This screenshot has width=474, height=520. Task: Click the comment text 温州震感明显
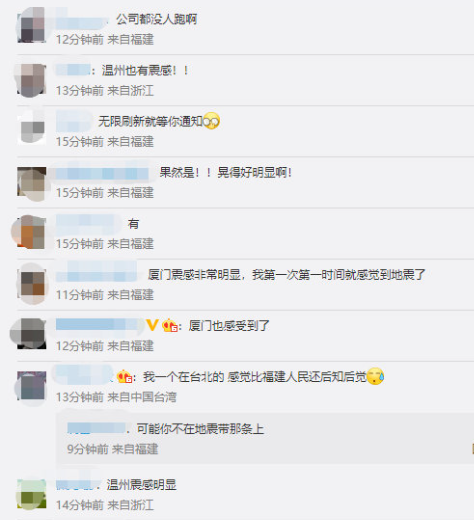tap(142, 485)
